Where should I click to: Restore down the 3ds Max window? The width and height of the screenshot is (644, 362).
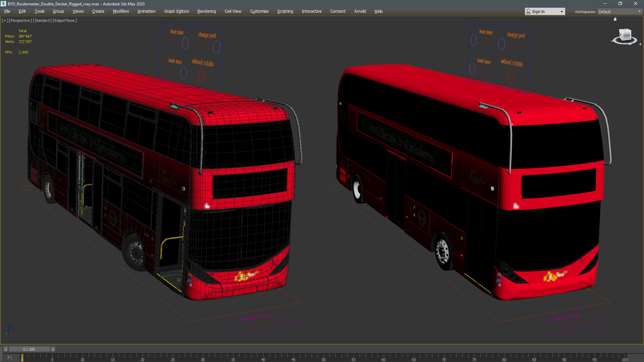tap(620, 4)
